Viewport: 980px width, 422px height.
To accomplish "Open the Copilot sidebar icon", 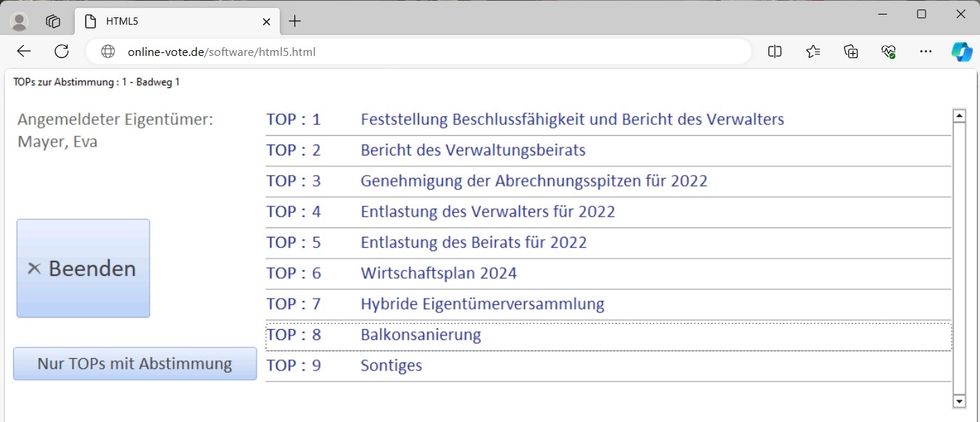I will pyautogui.click(x=962, y=52).
